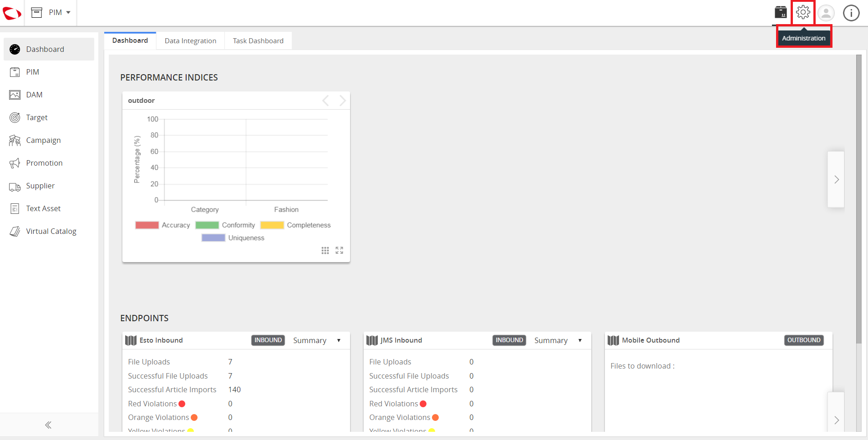
Task: Toggle Uniqueness legend swatch
Action: point(213,238)
